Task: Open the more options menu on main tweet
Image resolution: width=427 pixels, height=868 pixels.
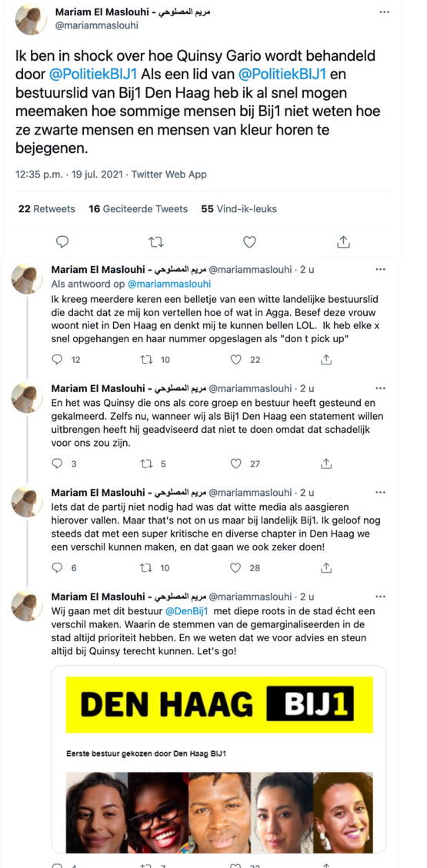Action: 385,12
